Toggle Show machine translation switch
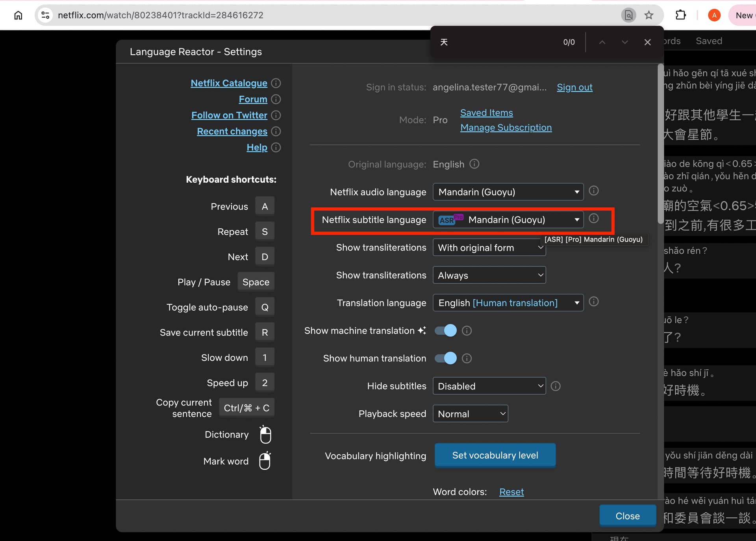The height and width of the screenshot is (541, 756). click(x=445, y=331)
